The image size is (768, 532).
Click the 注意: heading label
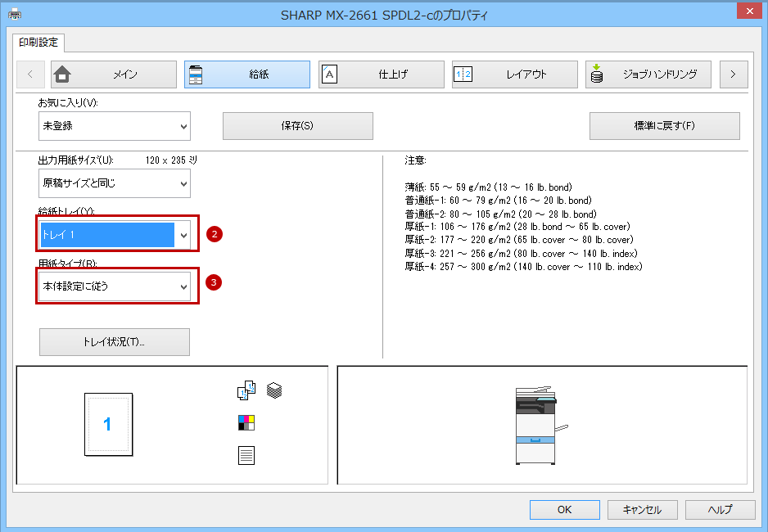(415, 160)
